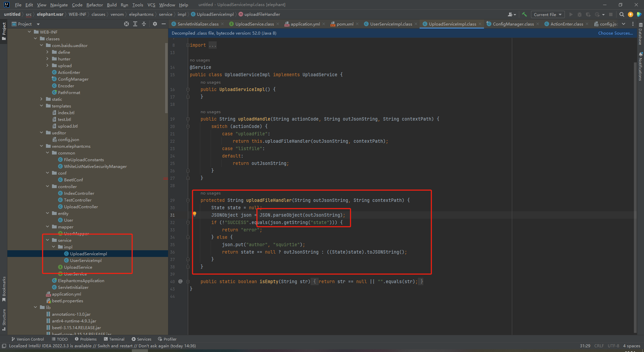
Task: Open the Current File run configuration dropdown
Action: [547, 14]
